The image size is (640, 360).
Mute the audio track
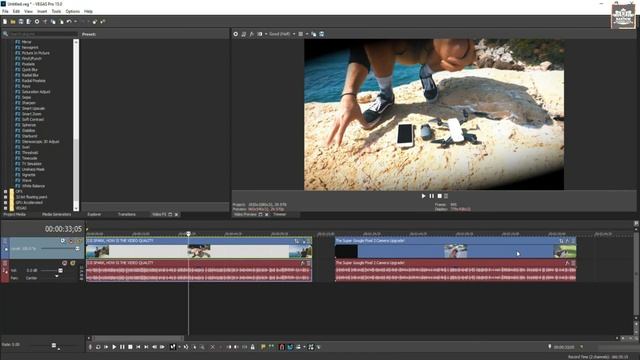click(x=64, y=263)
